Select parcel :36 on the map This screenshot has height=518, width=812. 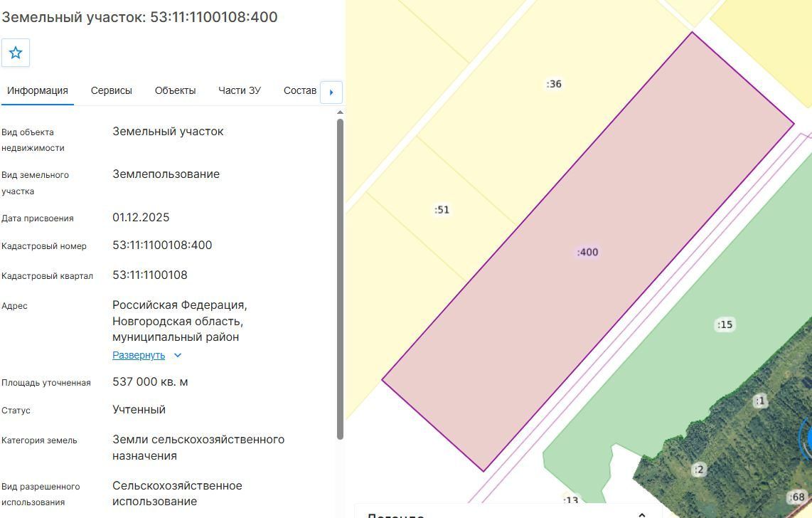point(554,84)
